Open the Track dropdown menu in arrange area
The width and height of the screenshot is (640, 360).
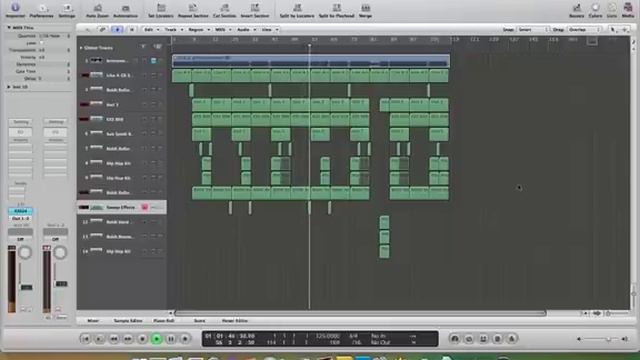pos(173,29)
